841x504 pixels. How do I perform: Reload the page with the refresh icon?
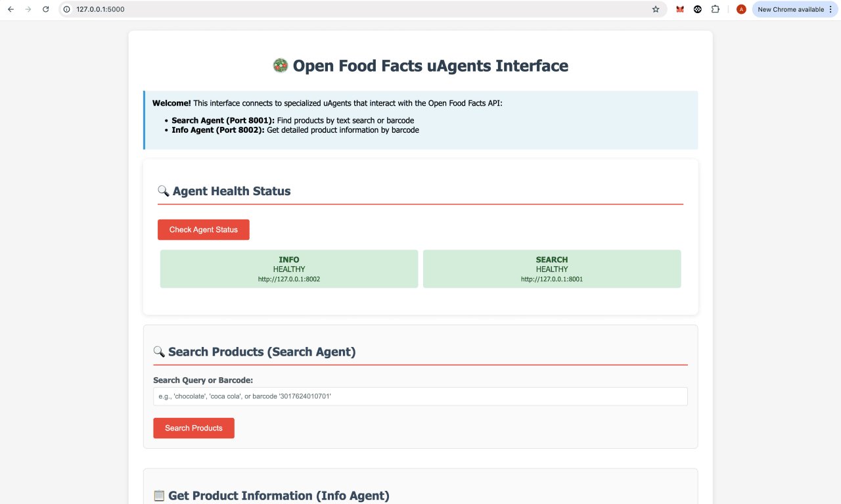tap(45, 9)
